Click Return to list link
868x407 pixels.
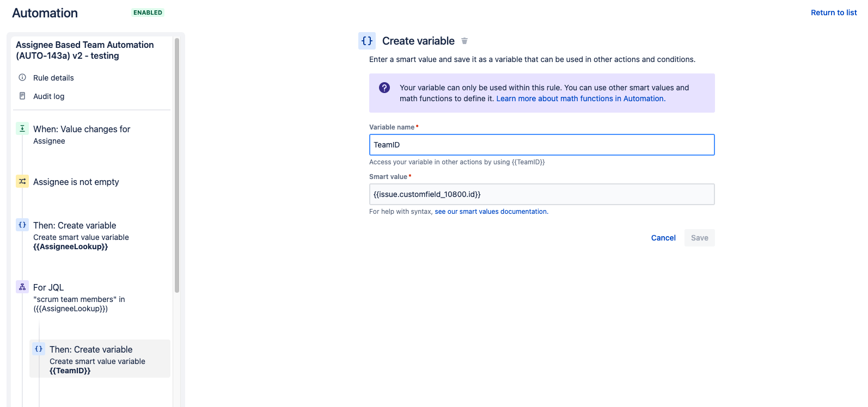point(834,13)
